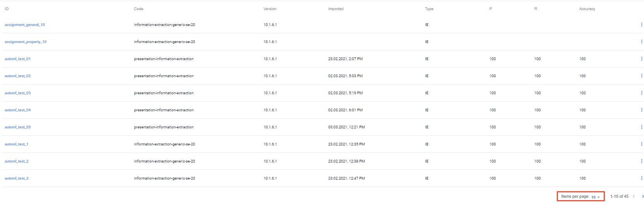Image resolution: width=644 pixels, height=204 pixels.
Task: Open the assignment_property_10 row options menu
Action: click(x=641, y=42)
